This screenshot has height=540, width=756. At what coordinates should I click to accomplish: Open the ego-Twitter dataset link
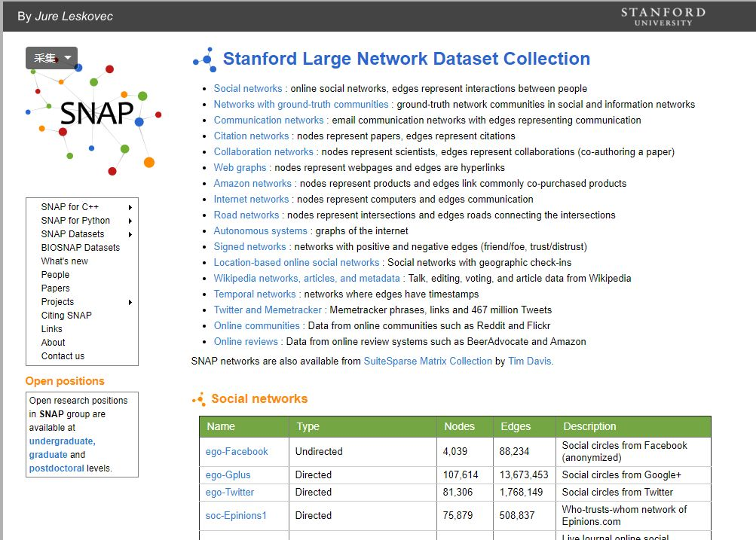[x=229, y=493]
